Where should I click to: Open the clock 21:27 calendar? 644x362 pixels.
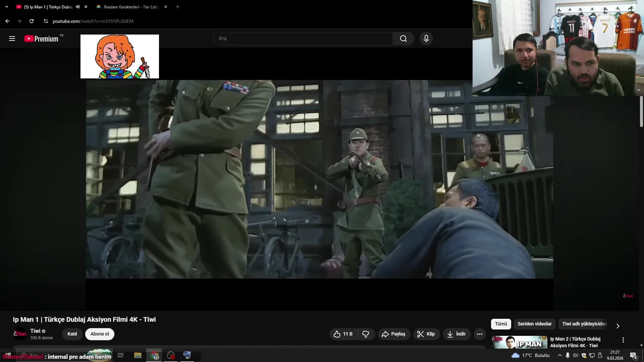click(x=615, y=355)
